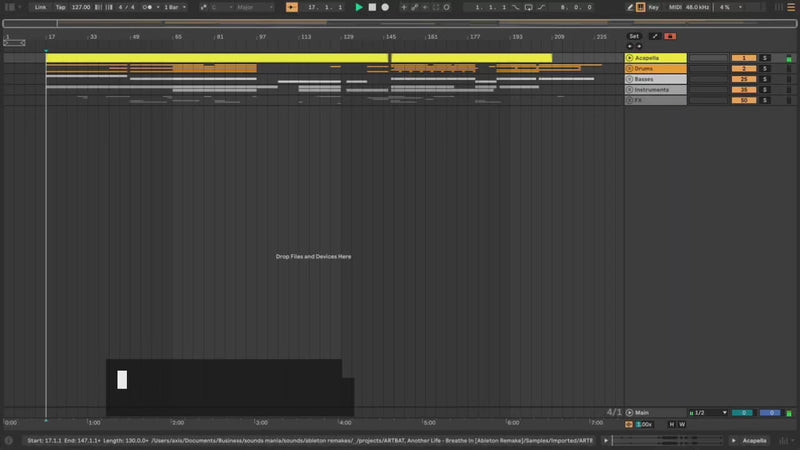Solo the FX track
The height and width of the screenshot is (450, 800).
click(x=765, y=100)
